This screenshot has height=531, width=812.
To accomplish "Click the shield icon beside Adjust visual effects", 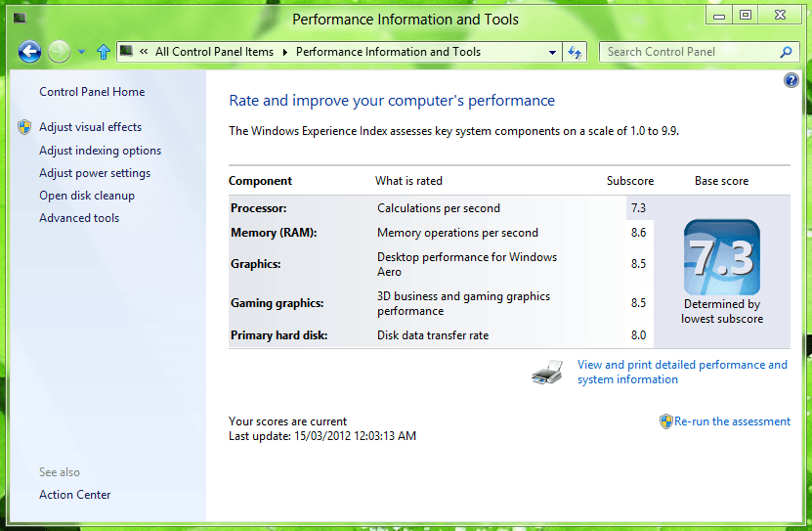I will click(x=24, y=127).
